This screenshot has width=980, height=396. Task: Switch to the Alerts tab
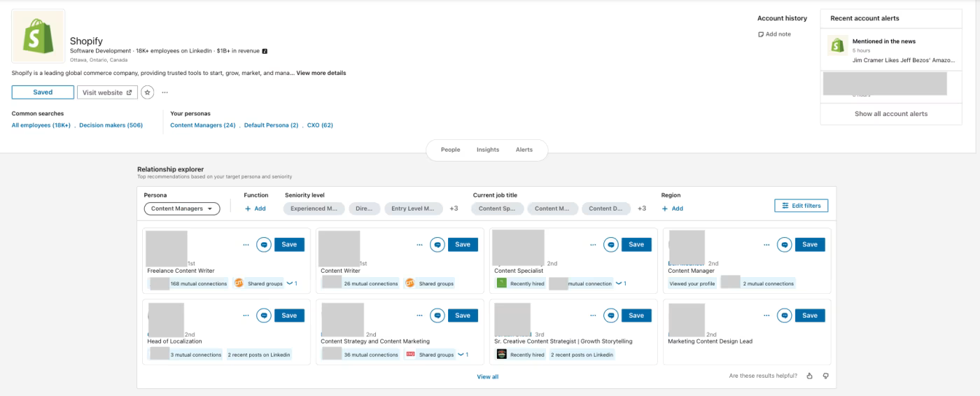(x=524, y=150)
